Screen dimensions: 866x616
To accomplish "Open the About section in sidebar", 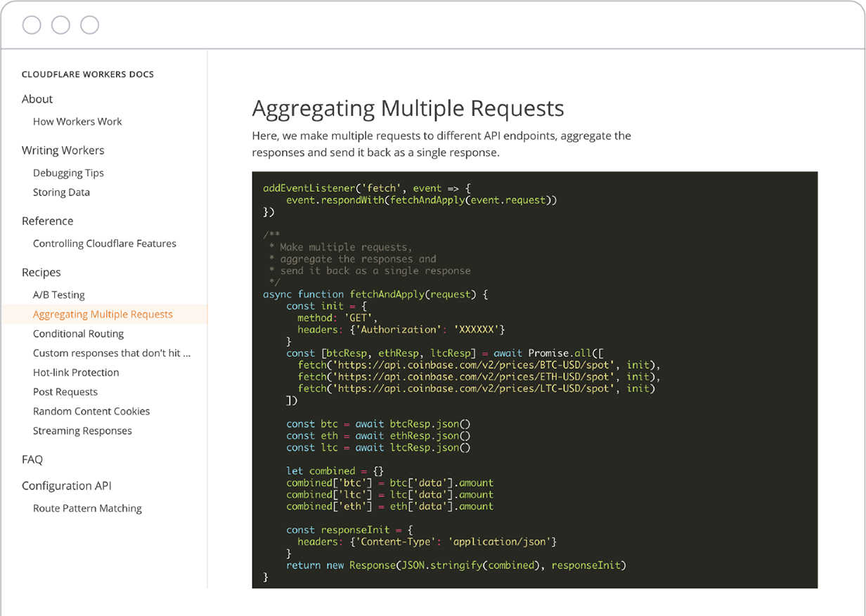I will [x=37, y=99].
